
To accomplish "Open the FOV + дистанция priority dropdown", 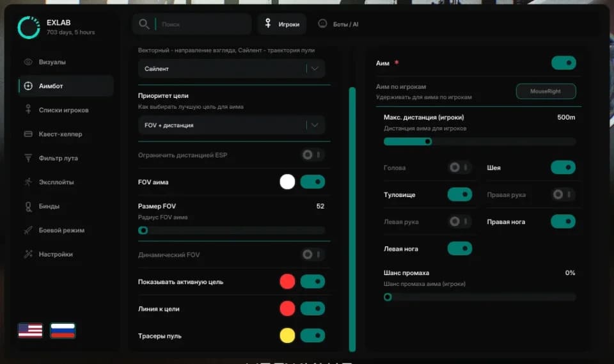I will click(232, 125).
